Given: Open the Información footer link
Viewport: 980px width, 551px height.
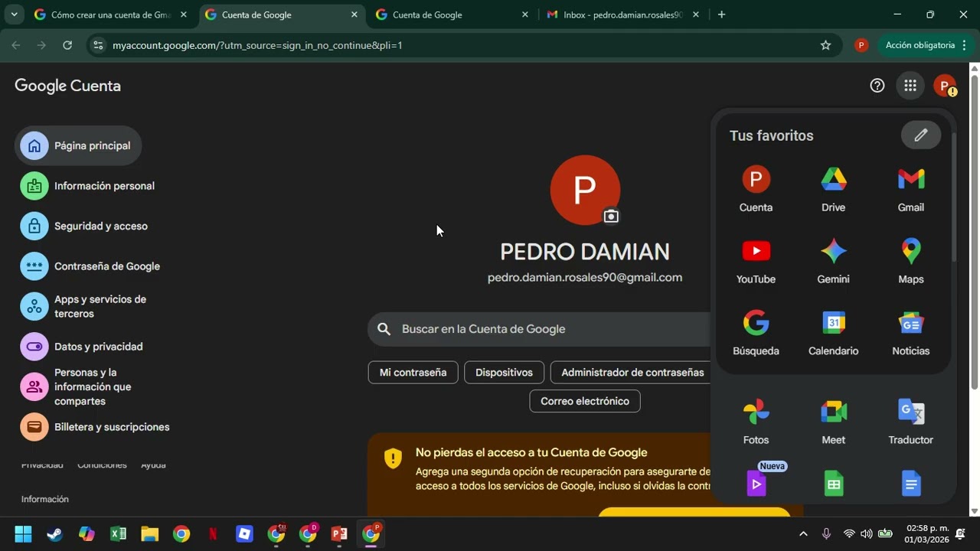Looking at the screenshot, I should 45,499.
